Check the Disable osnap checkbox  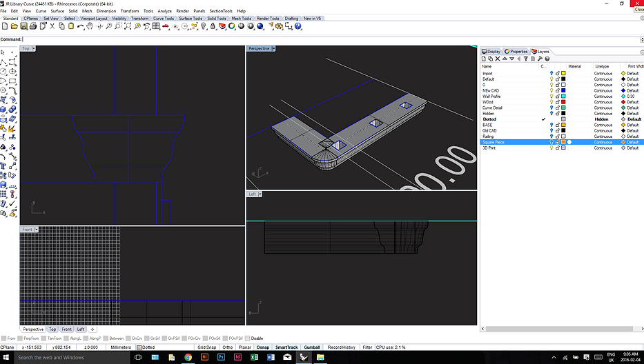point(248,338)
